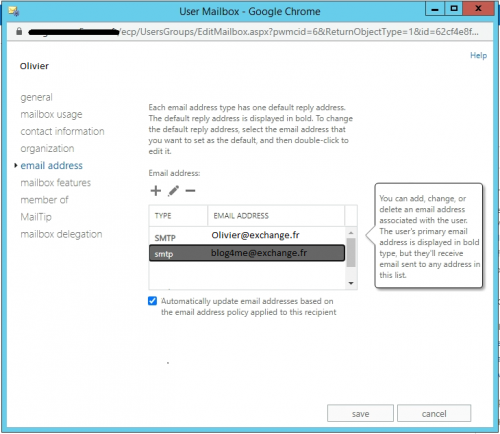Uncheck automatically update email addresses checkbox

152,301
